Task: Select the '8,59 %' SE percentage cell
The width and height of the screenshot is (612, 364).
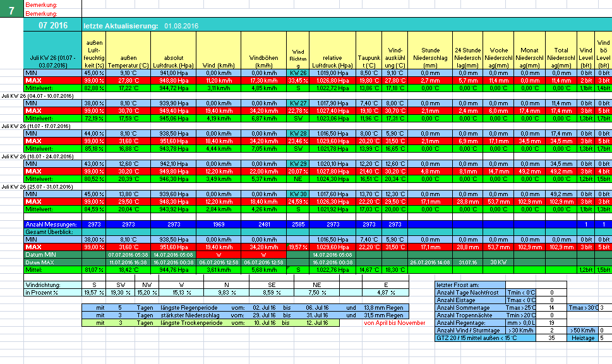Action: 271,293
